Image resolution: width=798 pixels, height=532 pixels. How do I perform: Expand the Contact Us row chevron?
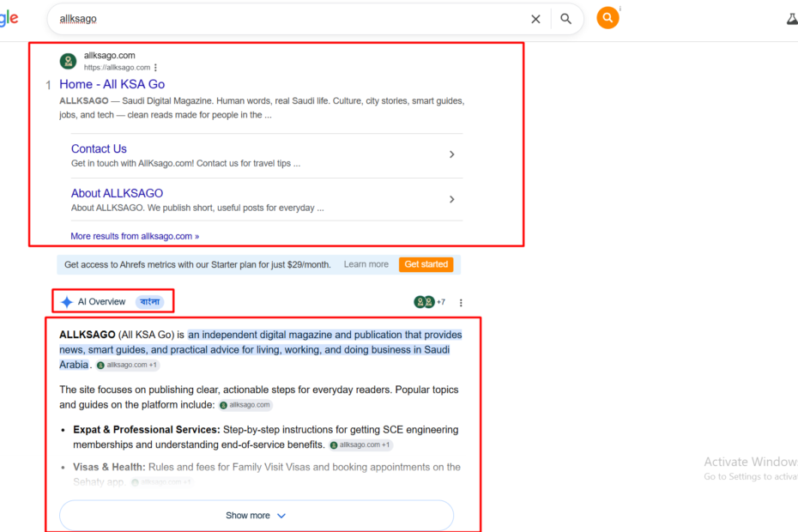[451, 154]
